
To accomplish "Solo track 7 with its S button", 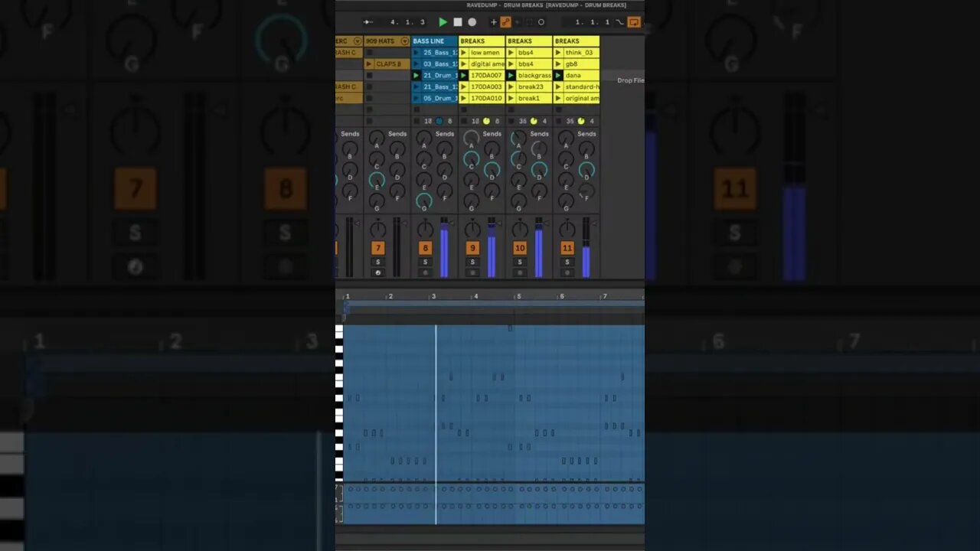I will [377, 262].
